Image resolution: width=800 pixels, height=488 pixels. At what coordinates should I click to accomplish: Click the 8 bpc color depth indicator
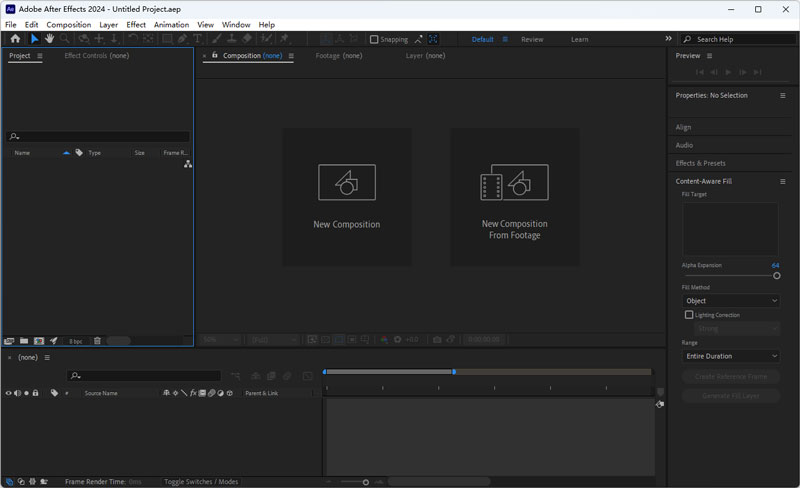pos(76,341)
